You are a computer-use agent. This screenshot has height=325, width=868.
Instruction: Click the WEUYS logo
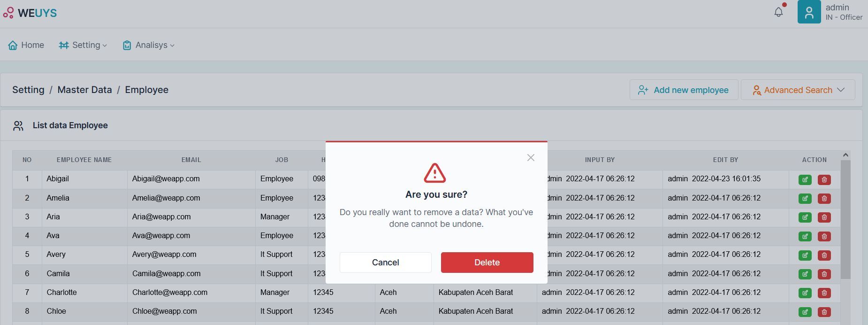[x=30, y=13]
